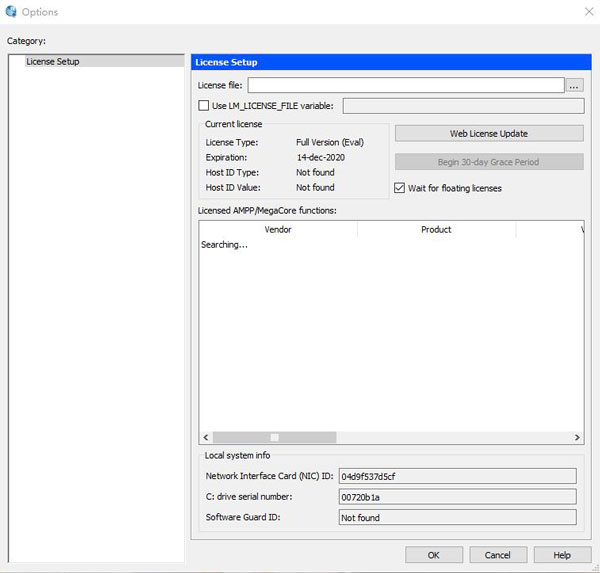Screen dimensions: 600x573
Task: Select the C: drive serial number field
Action: coord(457,497)
